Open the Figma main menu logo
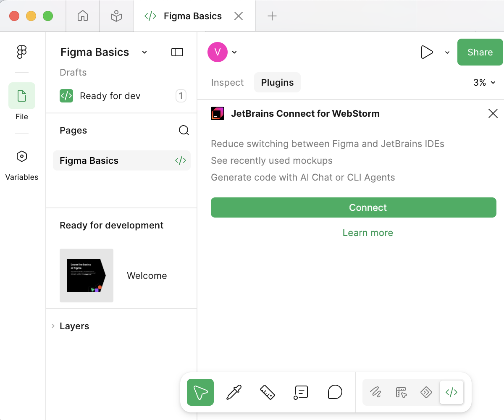Screen dimensions: 504x420 tap(22, 52)
